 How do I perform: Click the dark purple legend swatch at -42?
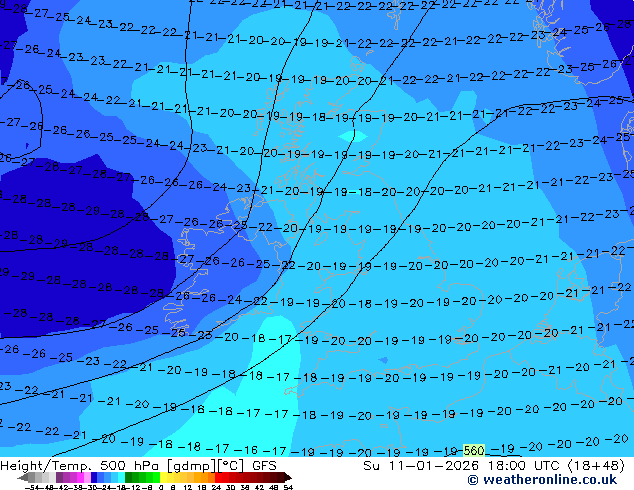(x=59, y=477)
